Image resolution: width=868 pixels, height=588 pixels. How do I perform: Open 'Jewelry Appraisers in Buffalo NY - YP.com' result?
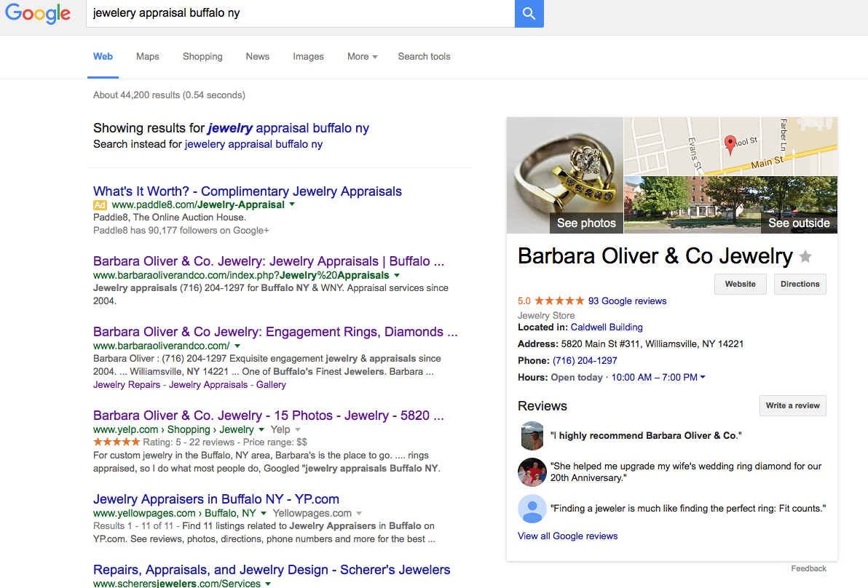coord(216,499)
